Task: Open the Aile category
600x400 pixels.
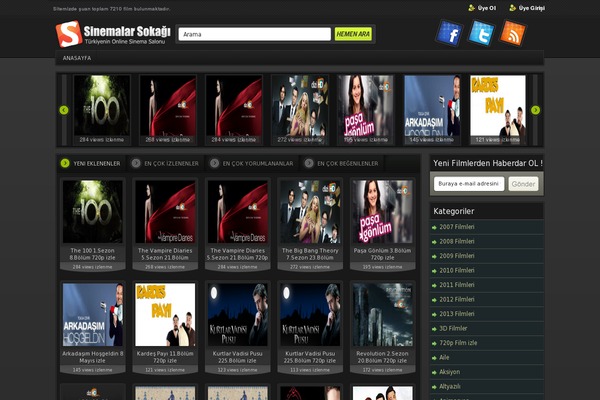Action: click(444, 358)
